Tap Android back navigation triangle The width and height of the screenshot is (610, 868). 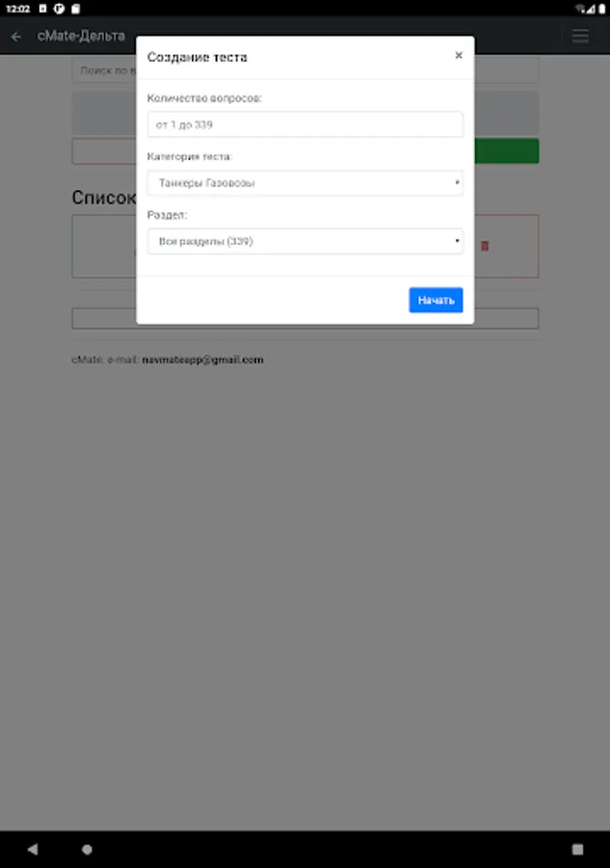33,849
